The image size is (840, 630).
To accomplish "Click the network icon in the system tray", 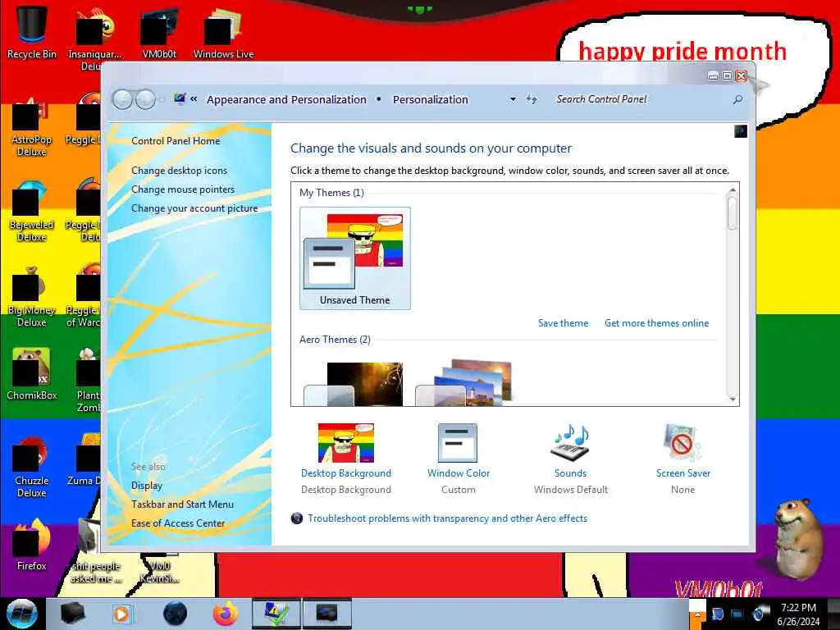I will (x=737, y=614).
